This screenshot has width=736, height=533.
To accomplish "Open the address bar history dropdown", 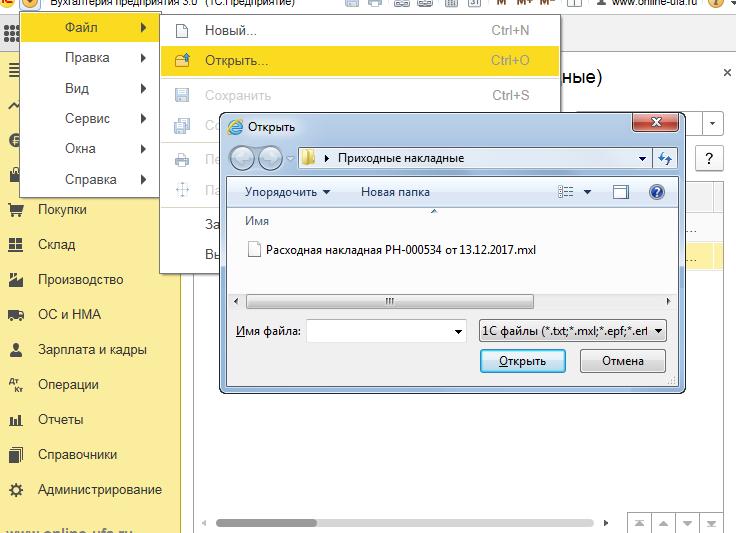I will [x=642, y=159].
